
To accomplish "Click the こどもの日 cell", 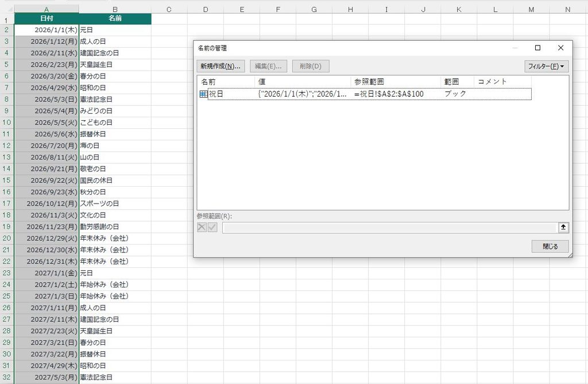I will coord(115,123).
